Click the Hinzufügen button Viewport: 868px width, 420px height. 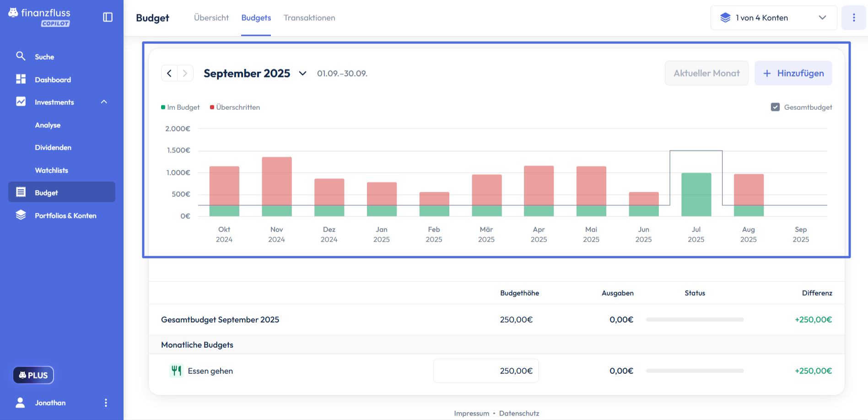[793, 73]
